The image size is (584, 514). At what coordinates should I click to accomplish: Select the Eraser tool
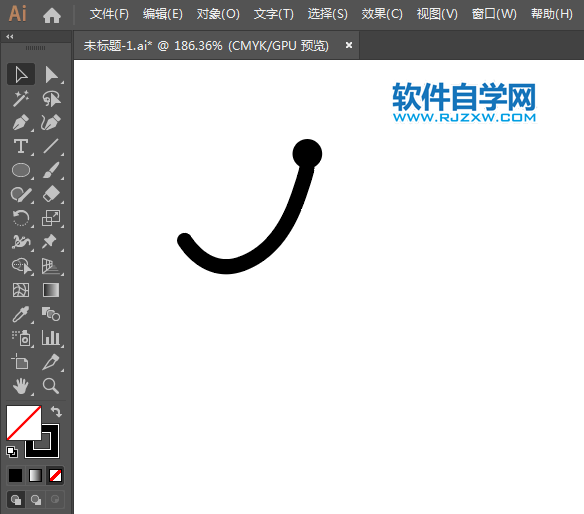pos(51,194)
